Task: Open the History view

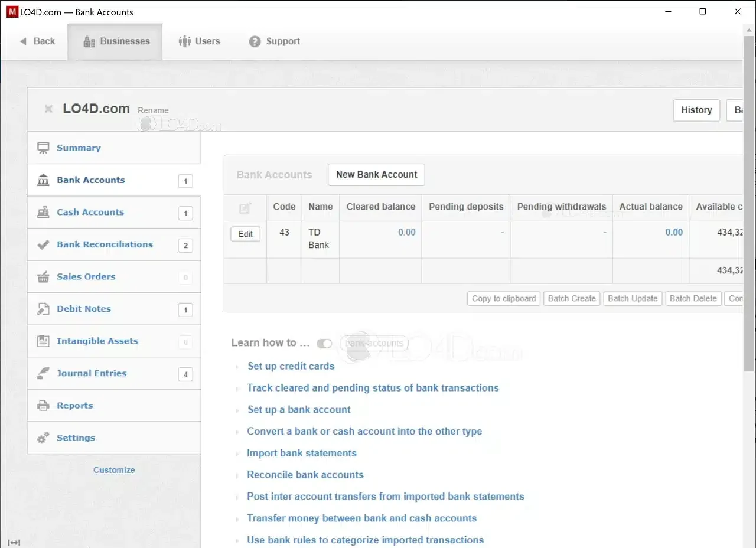Action: click(696, 110)
